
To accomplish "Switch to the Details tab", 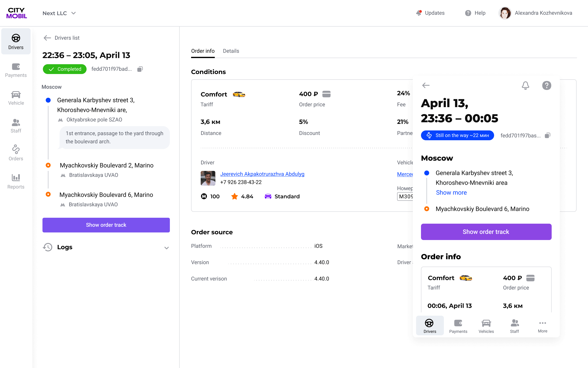I will coord(231,51).
